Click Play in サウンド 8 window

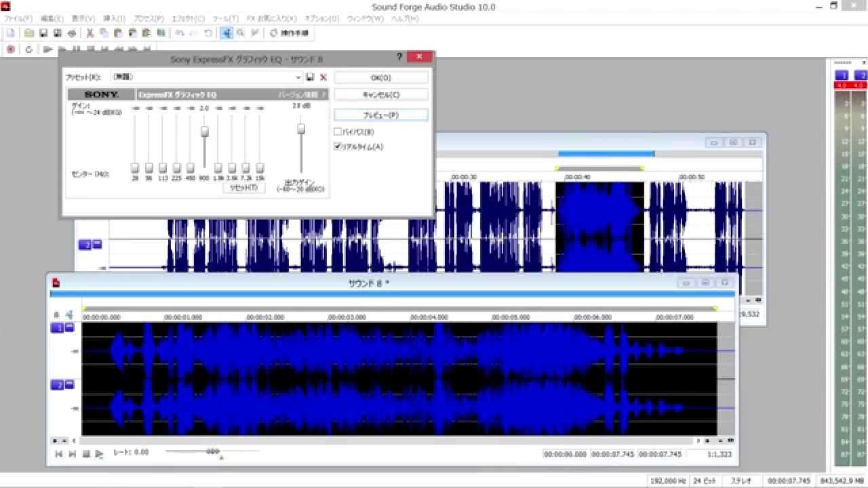(100, 453)
